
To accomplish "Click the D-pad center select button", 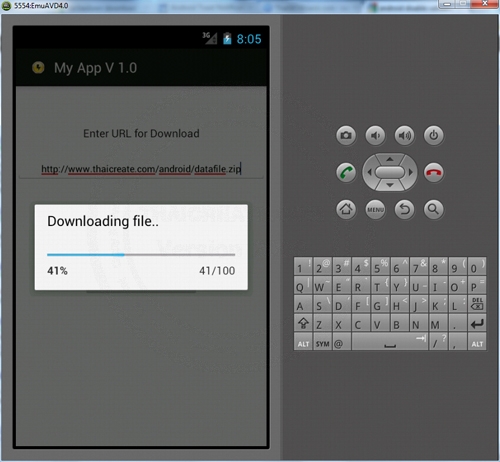I will pyautogui.click(x=390, y=172).
